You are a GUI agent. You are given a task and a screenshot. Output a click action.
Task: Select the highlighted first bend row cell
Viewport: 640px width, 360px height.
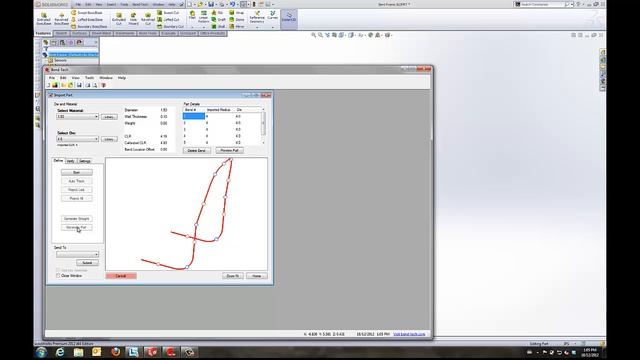[x=193, y=116]
